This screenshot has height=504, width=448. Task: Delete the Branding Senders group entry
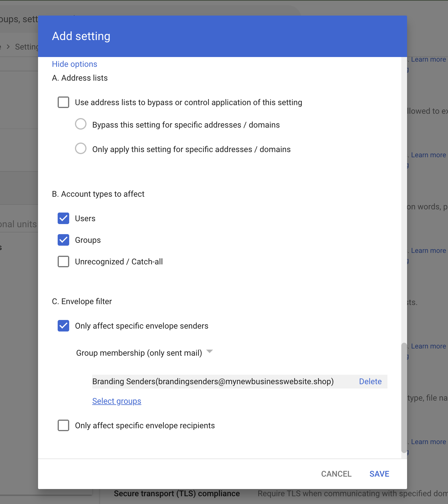370,381
